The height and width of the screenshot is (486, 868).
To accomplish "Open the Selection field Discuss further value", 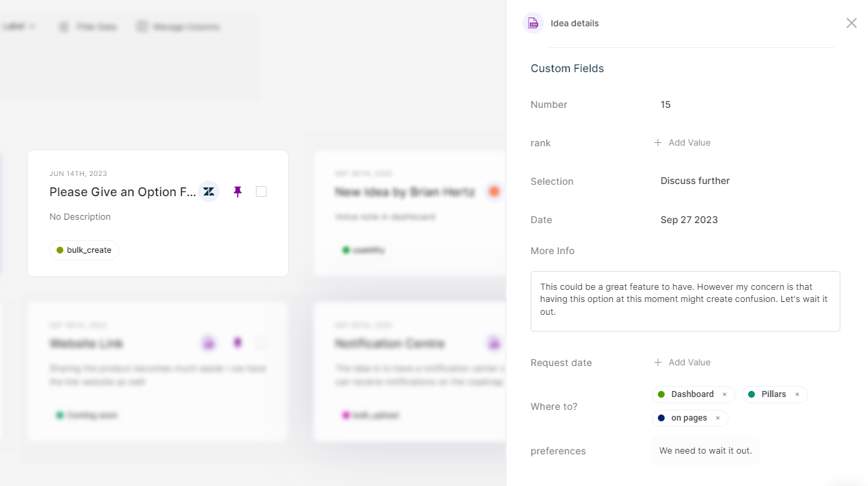I will 695,181.
